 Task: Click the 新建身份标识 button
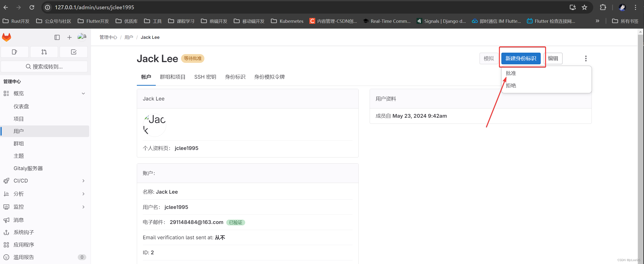[x=521, y=58]
